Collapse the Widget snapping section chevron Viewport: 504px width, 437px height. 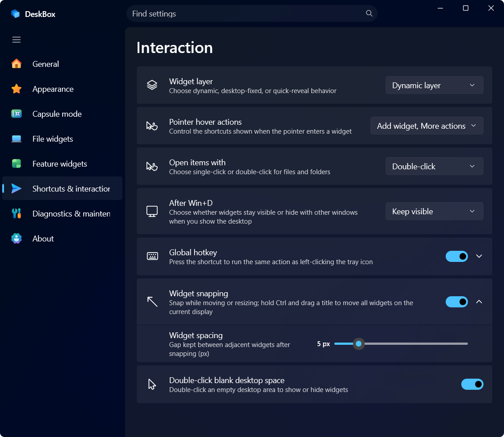pyautogui.click(x=479, y=302)
